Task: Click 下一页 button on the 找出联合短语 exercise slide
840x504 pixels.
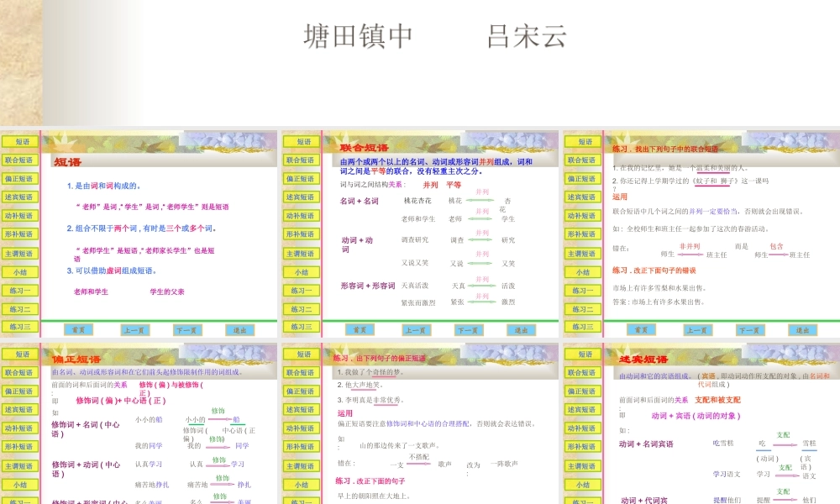Action: [750, 330]
